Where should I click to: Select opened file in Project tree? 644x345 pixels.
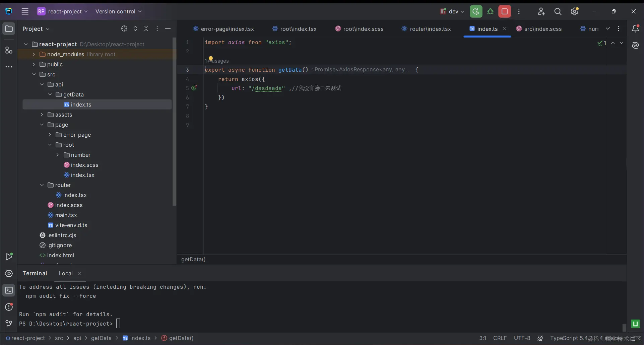pyautogui.click(x=124, y=29)
